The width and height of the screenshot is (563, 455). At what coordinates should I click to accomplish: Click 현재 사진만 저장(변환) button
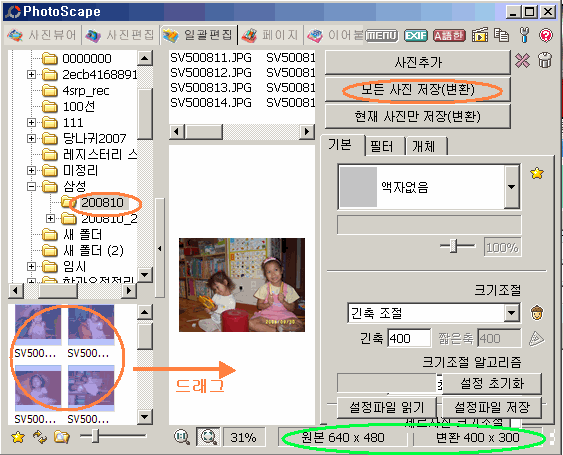418,116
